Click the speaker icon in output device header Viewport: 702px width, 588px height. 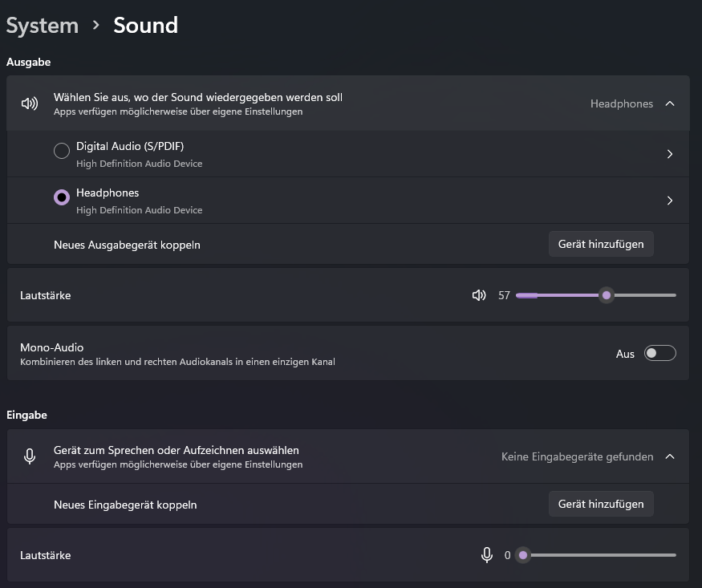[x=30, y=103]
